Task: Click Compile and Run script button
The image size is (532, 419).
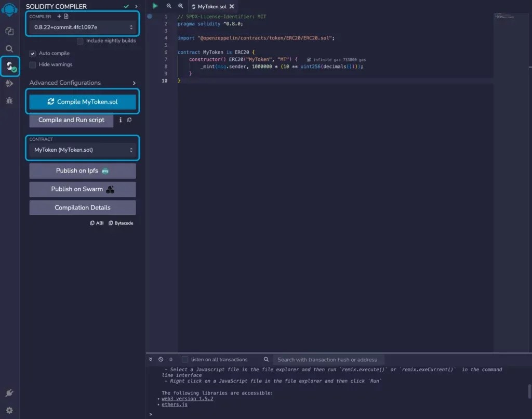Action: [71, 120]
